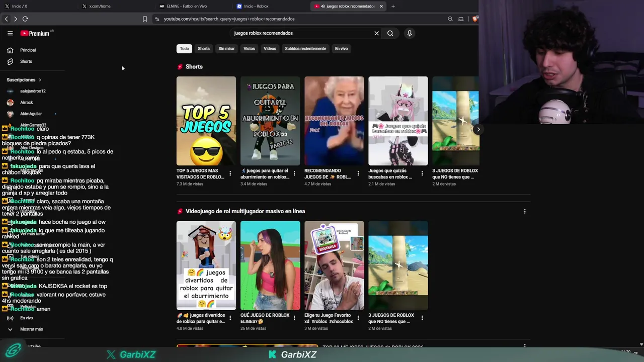Go back one page in the browser
Viewport: 644px width, 362px height.
(x=7, y=19)
